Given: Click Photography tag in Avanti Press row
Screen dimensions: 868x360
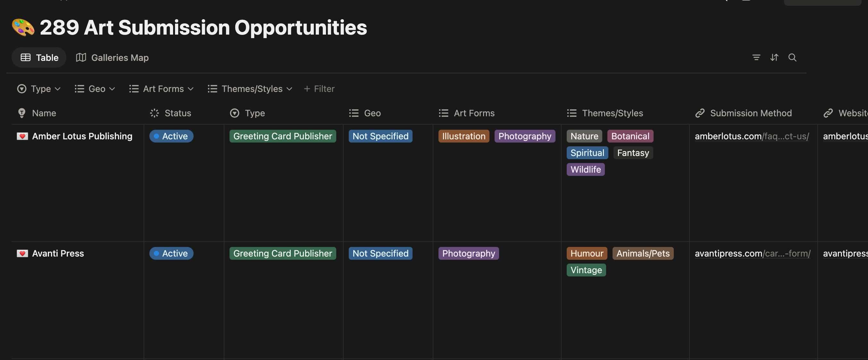Looking at the screenshot, I should tap(468, 253).
